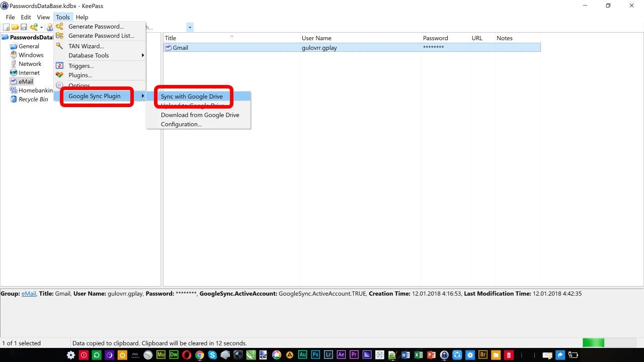This screenshot has height=362, width=644.
Task: Sort entries by Title column header
Action: [x=231, y=38]
